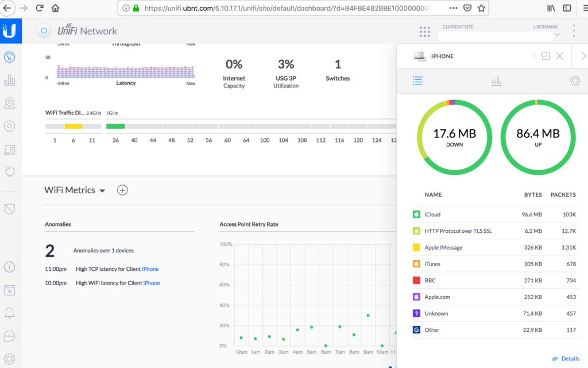The image size is (588, 368).
Task: Open iPhone panel vertical dots menu
Action: 533,56
